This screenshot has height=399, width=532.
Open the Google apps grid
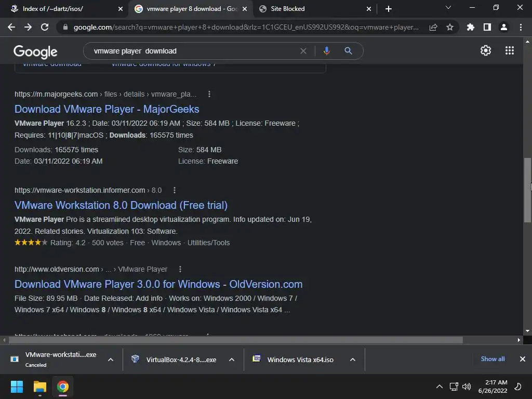click(509, 50)
